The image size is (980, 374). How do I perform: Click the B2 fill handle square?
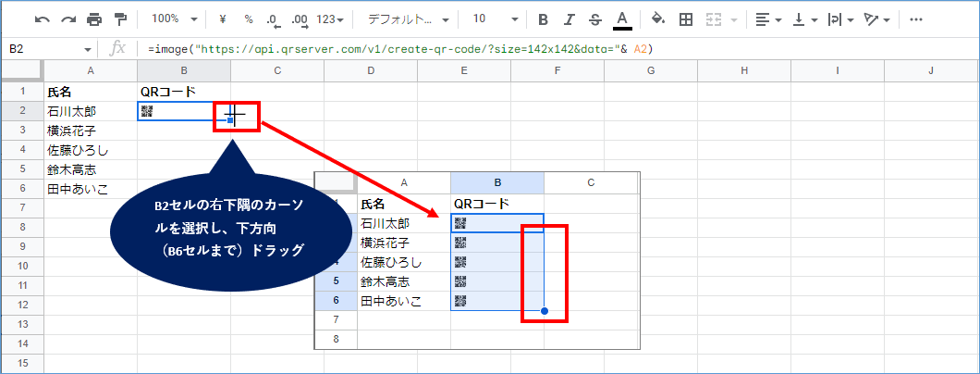230,120
